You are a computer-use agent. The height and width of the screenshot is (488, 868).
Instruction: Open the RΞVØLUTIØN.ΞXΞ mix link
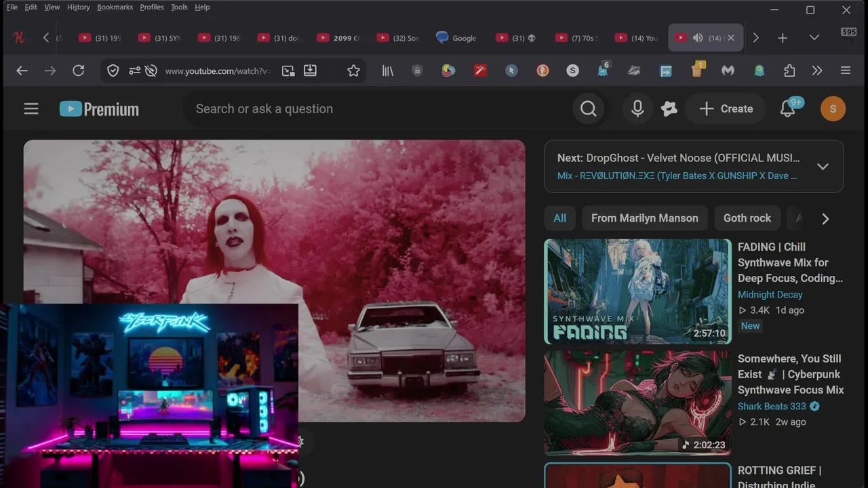[677, 176]
